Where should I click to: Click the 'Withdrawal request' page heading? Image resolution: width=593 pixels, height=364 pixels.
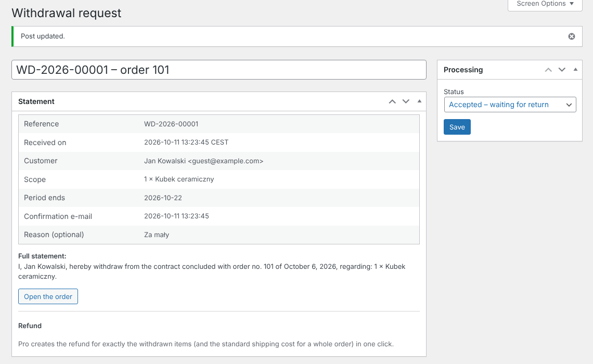(x=66, y=13)
